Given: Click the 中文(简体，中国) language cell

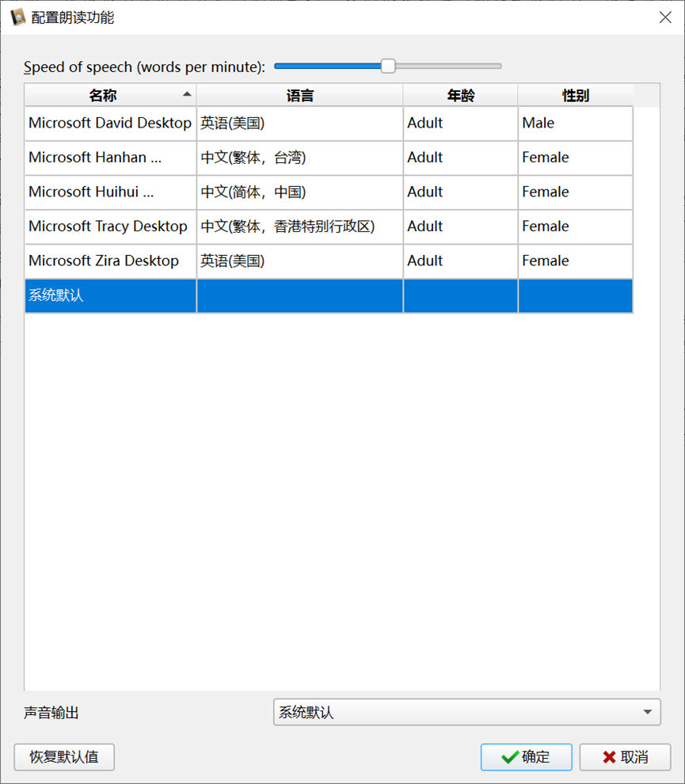Looking at the screenshot, I should (x=300, y=192).
